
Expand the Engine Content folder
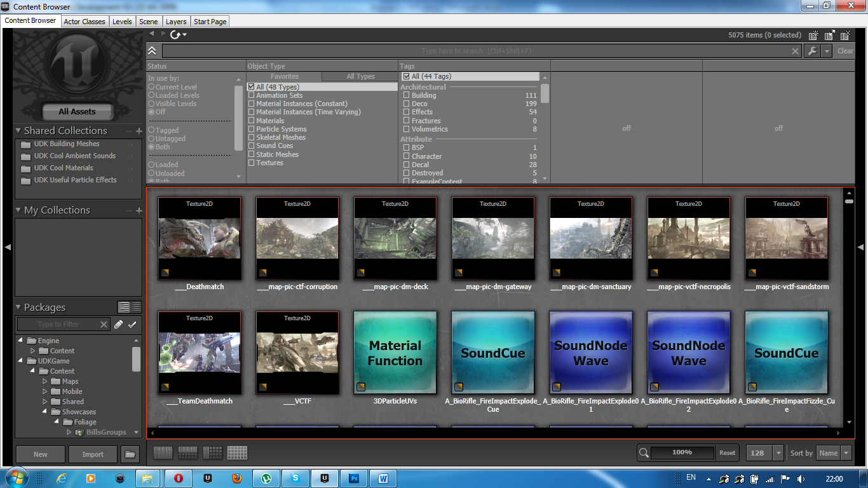33,351
